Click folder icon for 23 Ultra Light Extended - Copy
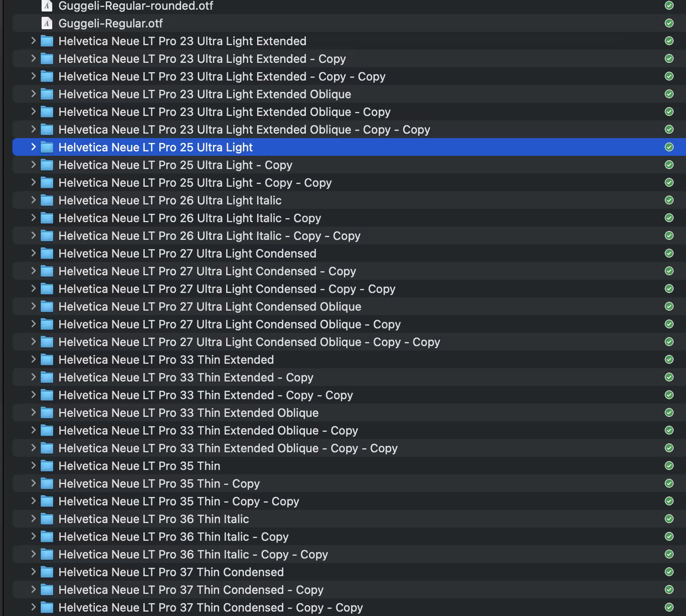 pos(47,59)
